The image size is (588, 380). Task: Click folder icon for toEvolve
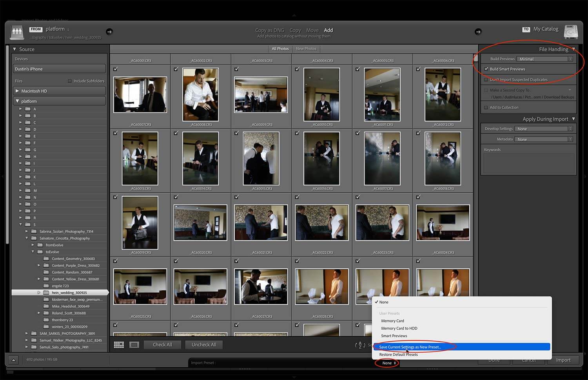(x=40, y=252)
